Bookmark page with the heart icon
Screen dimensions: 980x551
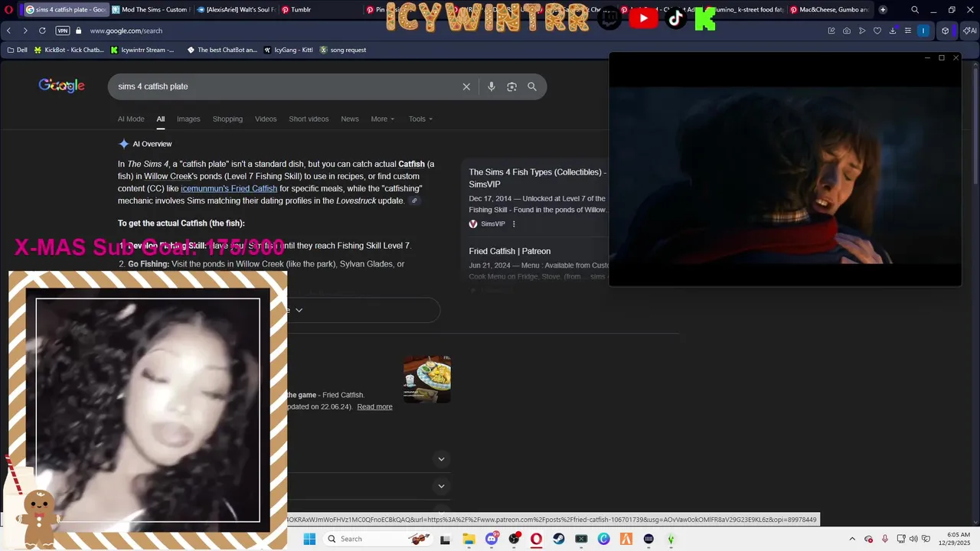pos(877,31)
